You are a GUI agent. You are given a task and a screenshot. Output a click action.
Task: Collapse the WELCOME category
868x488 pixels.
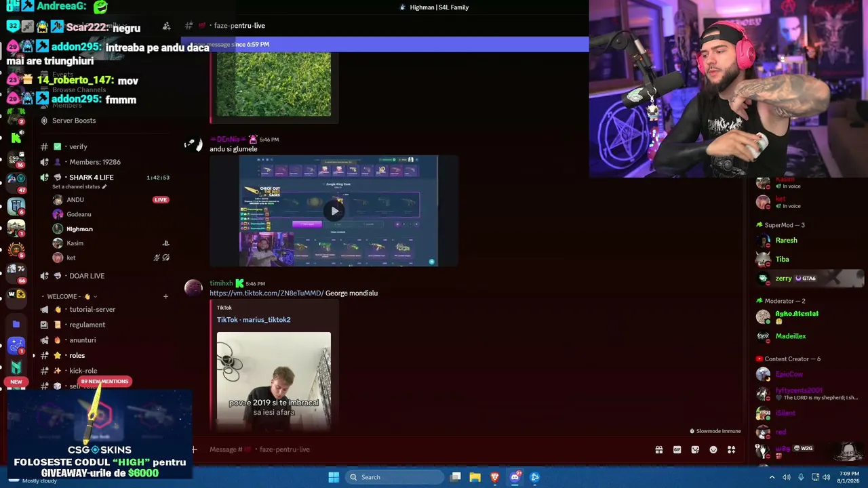point(71,296)
